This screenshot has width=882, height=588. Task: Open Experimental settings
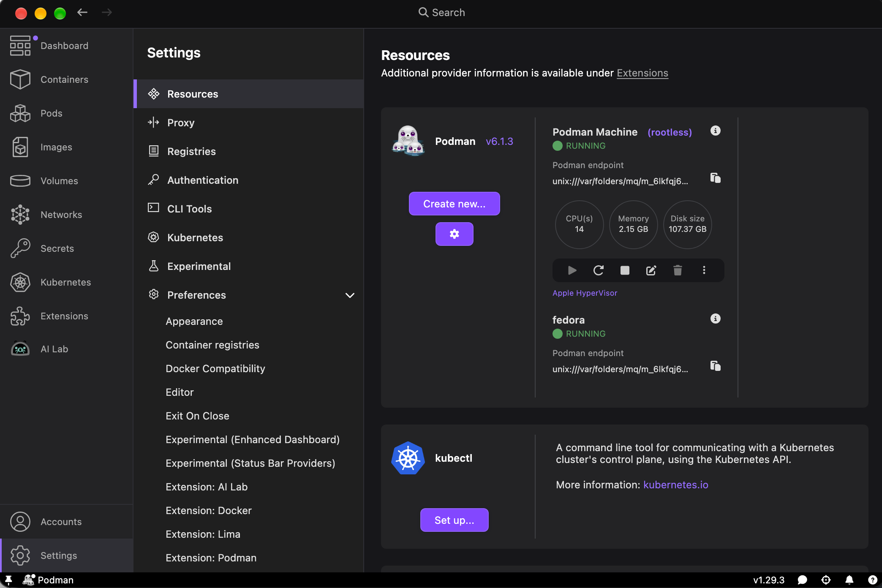coord(249,266)
